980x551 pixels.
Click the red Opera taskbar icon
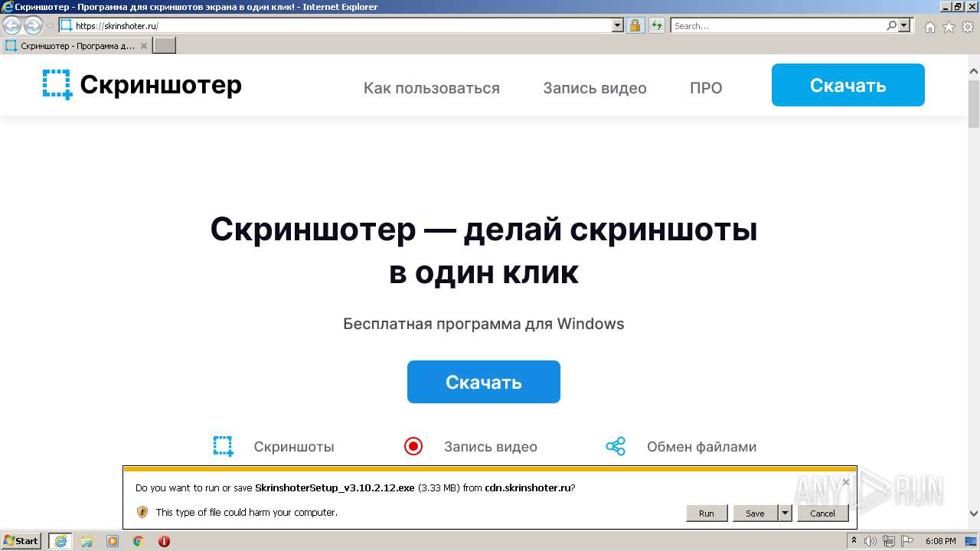(164, 541)
